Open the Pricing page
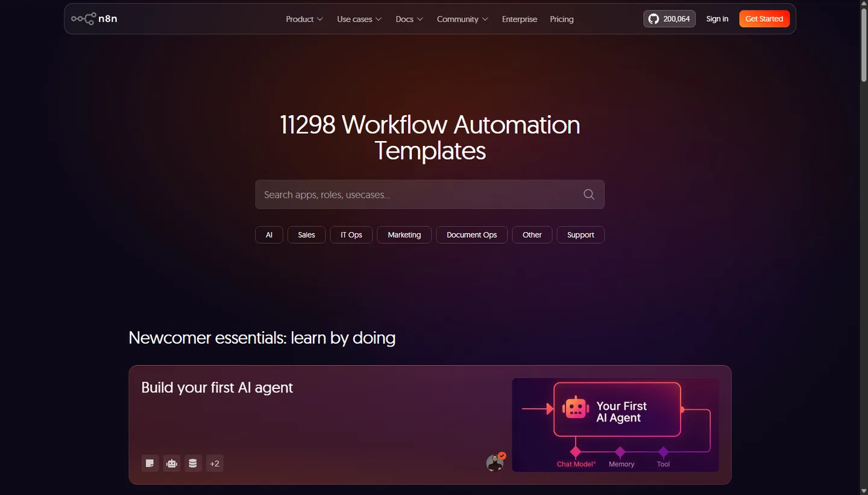Image resolution: width=868 pixels, height=495 pixels. pyautogui.click(x=562, y=19)
